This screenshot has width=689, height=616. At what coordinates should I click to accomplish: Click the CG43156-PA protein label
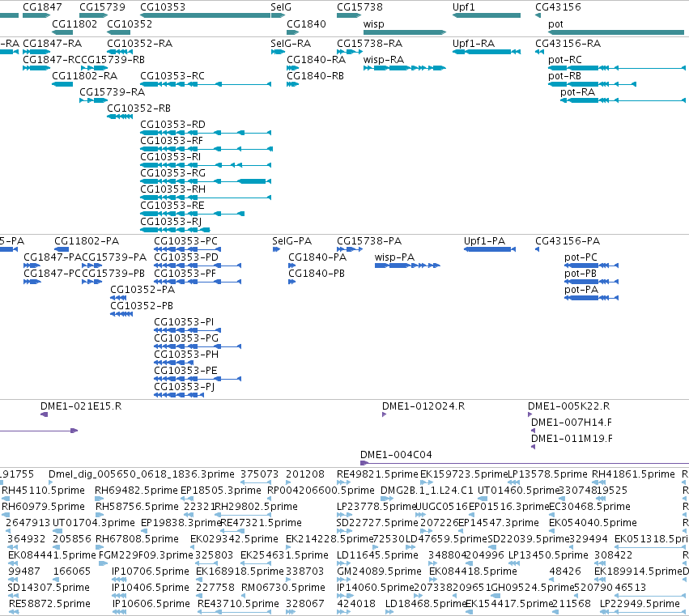pos(568,241)
